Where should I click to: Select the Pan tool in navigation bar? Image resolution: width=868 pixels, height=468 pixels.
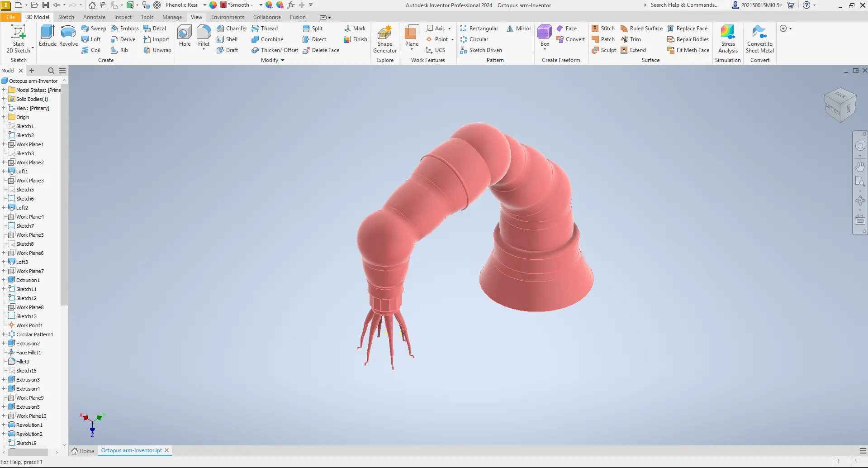tap(860, 167)
